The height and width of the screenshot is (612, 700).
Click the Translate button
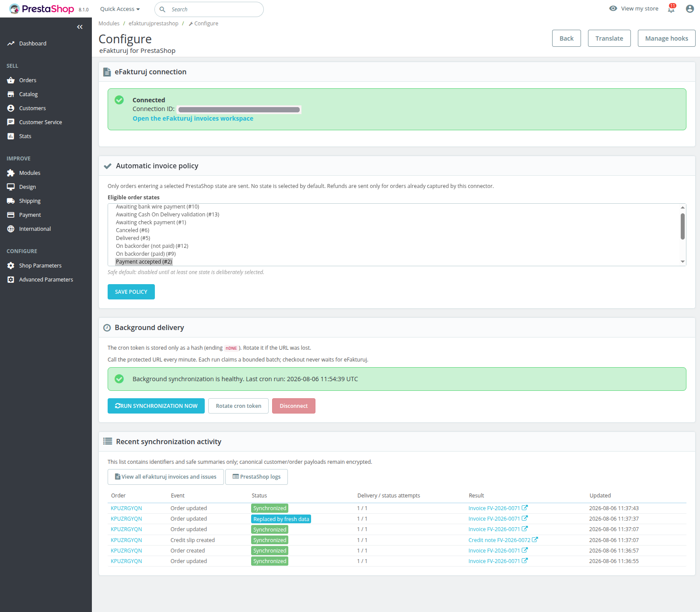click(x=609, y=38)
